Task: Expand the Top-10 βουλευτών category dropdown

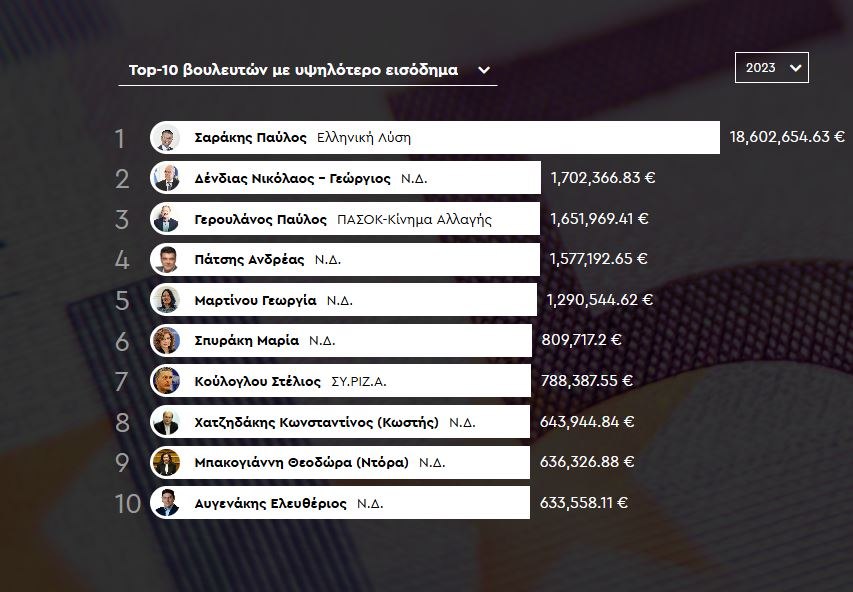Action: [307, 70]
